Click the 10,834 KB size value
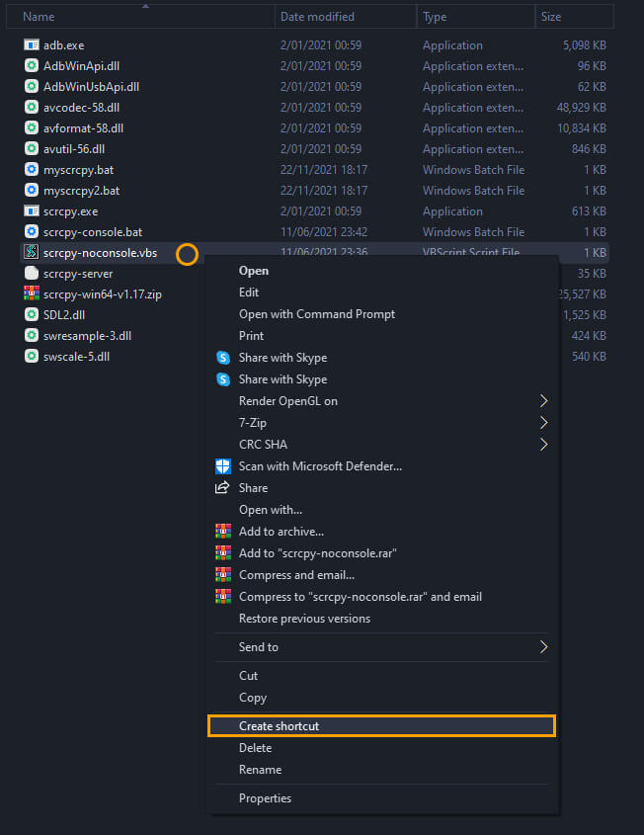644x835 pixels. pyautogui.click(x=582, y=128)
